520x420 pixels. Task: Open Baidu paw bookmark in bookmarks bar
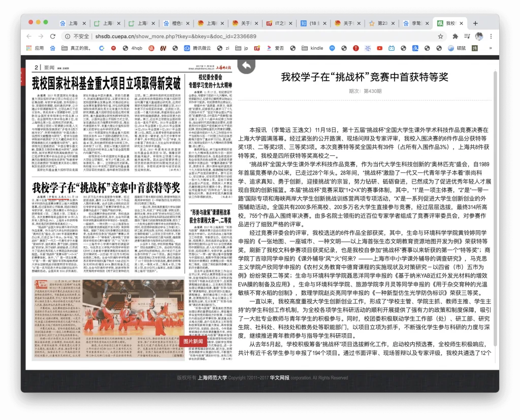point(53,48)
